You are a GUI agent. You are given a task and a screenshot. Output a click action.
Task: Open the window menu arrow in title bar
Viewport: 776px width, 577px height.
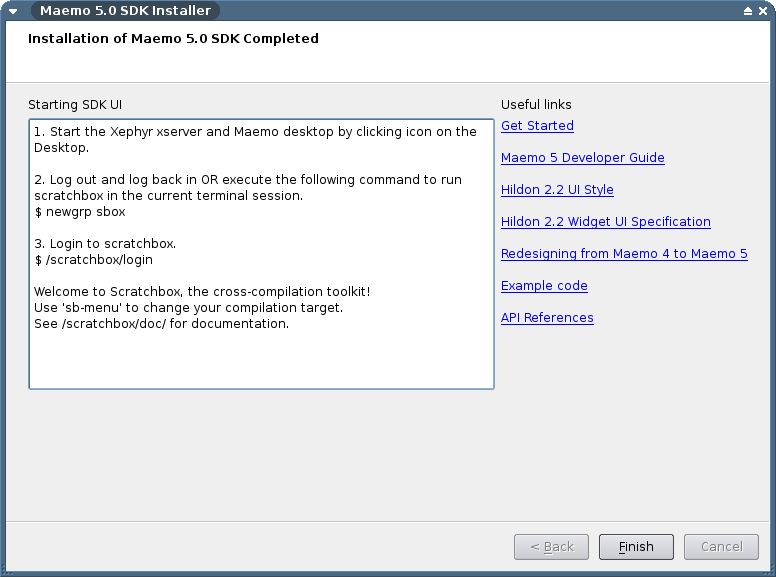(x=13, y=11)
